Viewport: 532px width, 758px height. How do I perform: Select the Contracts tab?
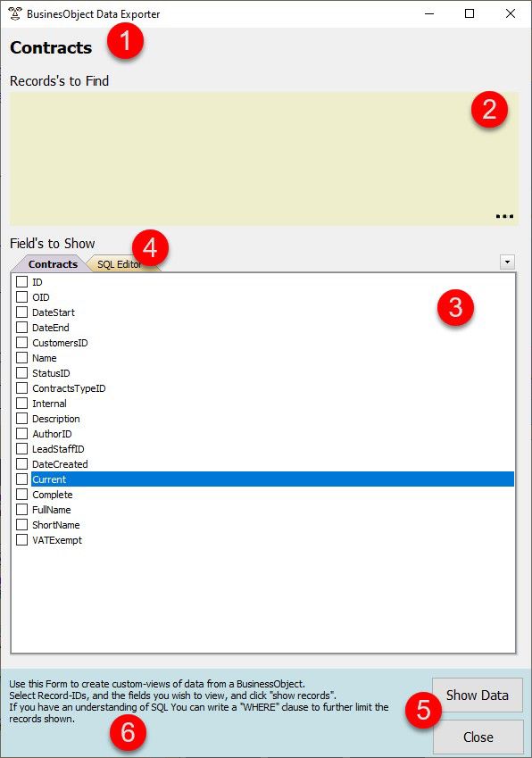[53, 264]
